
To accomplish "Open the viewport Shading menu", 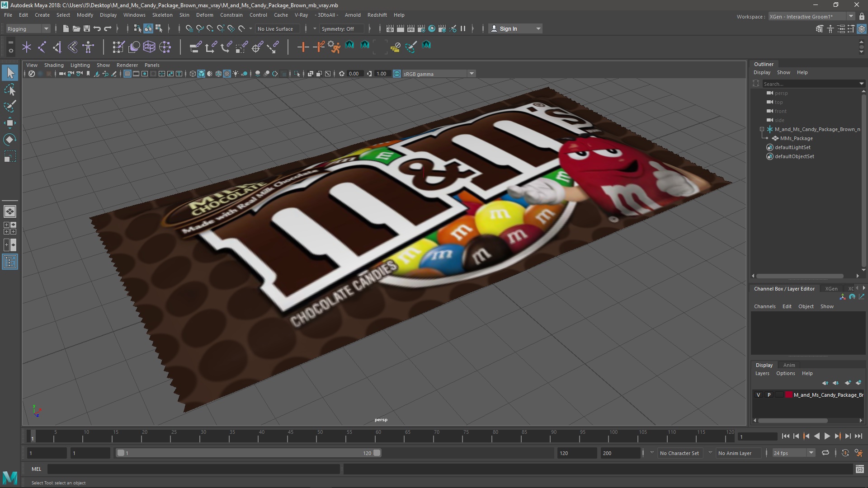I will (x=54, y=65).
